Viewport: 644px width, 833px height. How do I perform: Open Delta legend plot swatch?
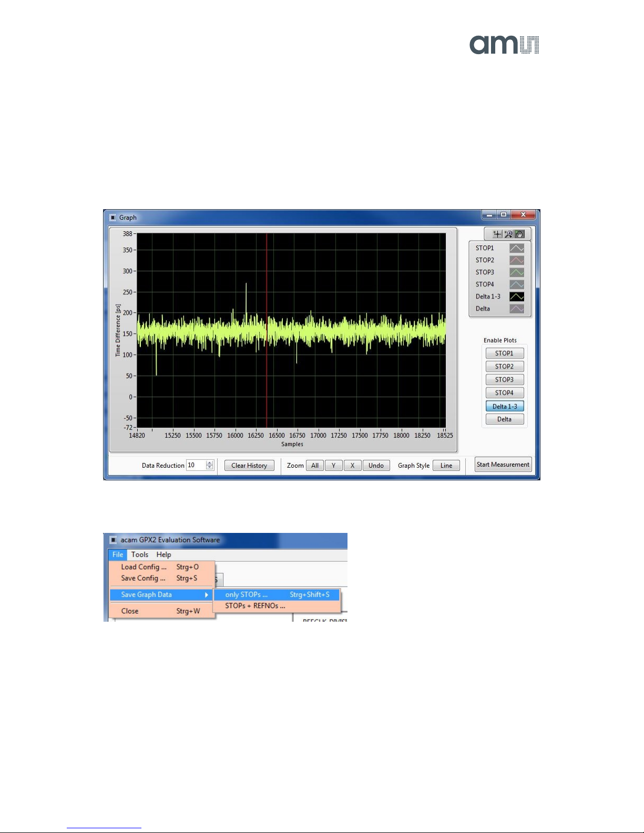[517, 308]
